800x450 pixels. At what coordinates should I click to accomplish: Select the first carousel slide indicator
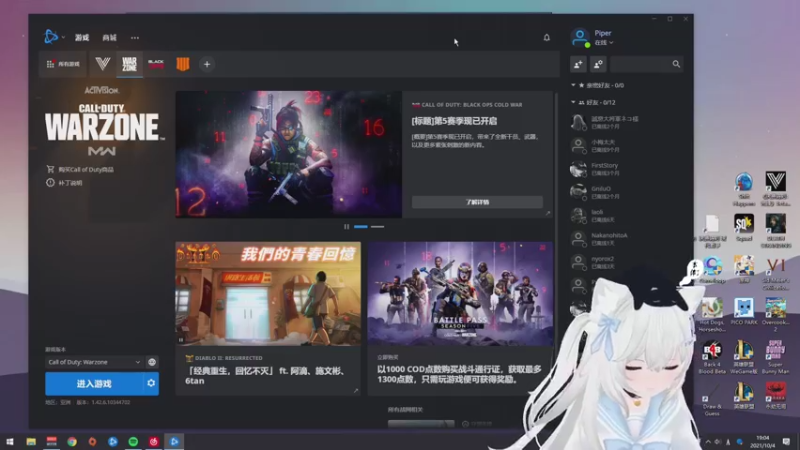[361, 227]
